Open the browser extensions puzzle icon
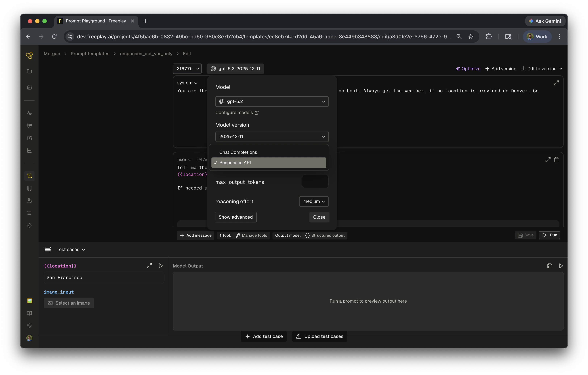588x375 pixels. click(x=489, y=37)
